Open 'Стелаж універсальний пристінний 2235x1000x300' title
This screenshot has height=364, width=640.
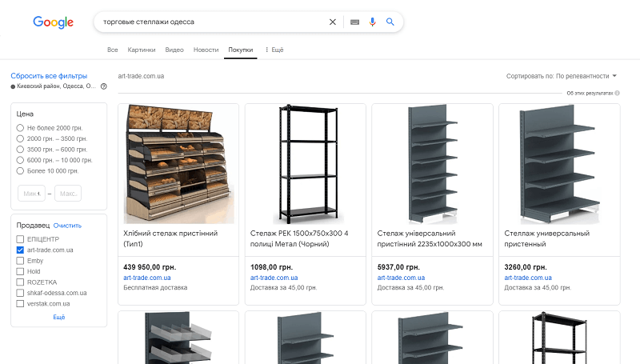tap(430, 238)
